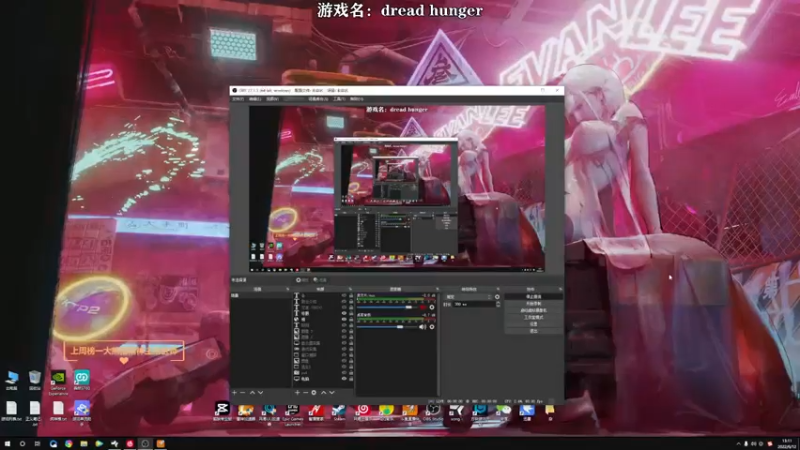Image resolution: width=800 pixels, height=450 pixels.
Task: Pop out the Scene Transitions (转场特效) dock panel
Action: point(498,289)
